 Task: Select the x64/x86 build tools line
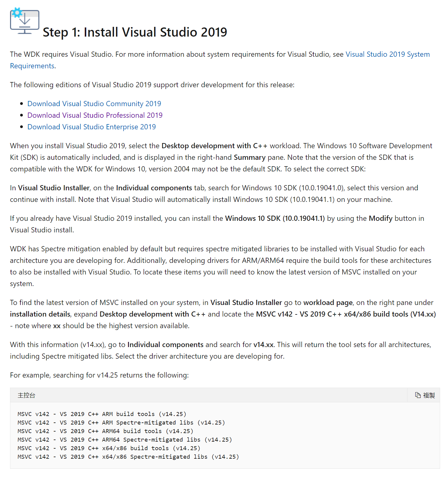108,448
